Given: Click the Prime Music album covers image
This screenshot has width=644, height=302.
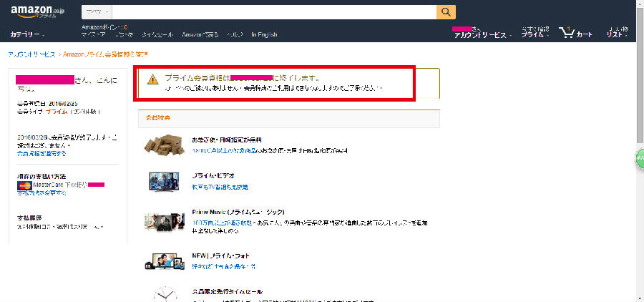Looking at the screenshot, I should (x=165, y=222).
